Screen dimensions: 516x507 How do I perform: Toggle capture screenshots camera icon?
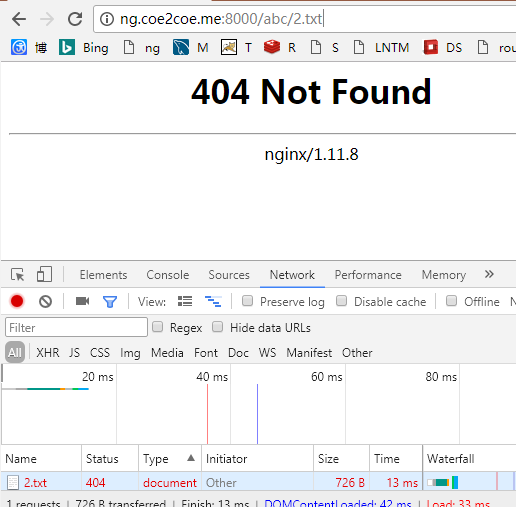(82, 301)
